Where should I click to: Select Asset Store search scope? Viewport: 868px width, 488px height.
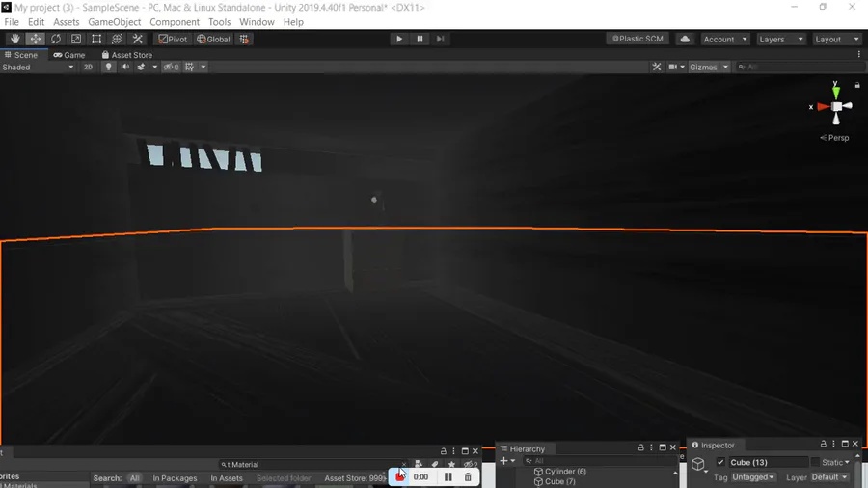click(x=355, y=478)
